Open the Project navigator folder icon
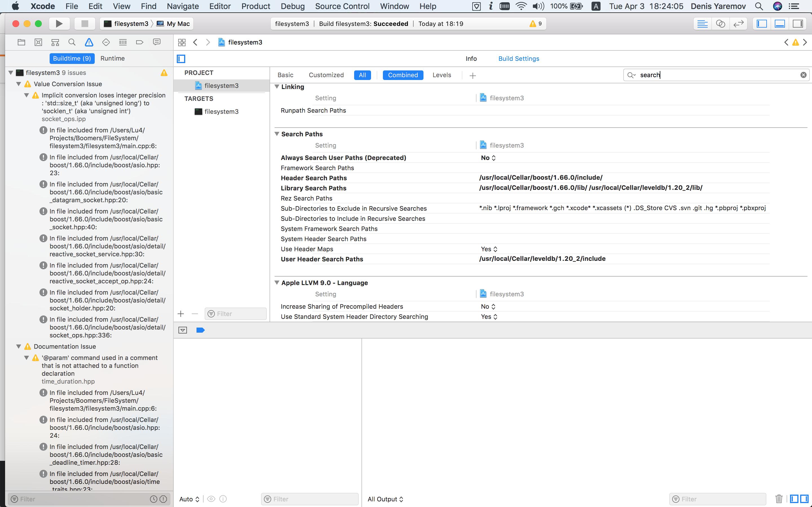Screen dimensions: 812x507 [21, 42]
